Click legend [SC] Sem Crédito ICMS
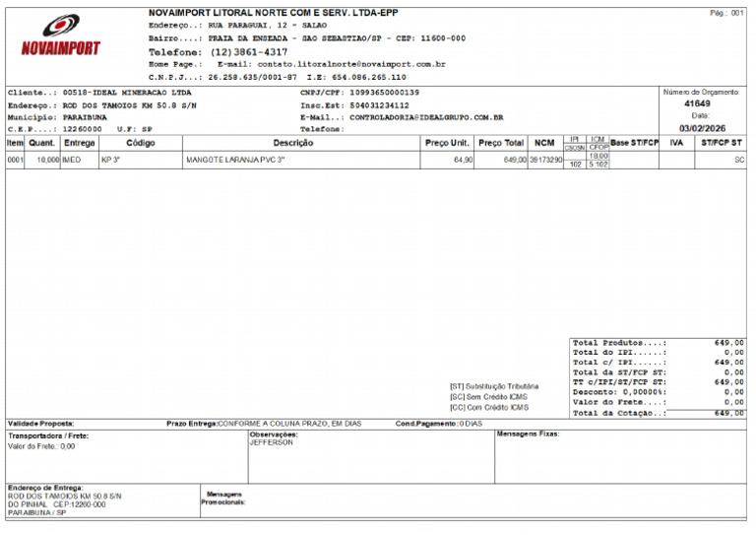The height and width of the screenshot is (535, 756). click(488, 397)
